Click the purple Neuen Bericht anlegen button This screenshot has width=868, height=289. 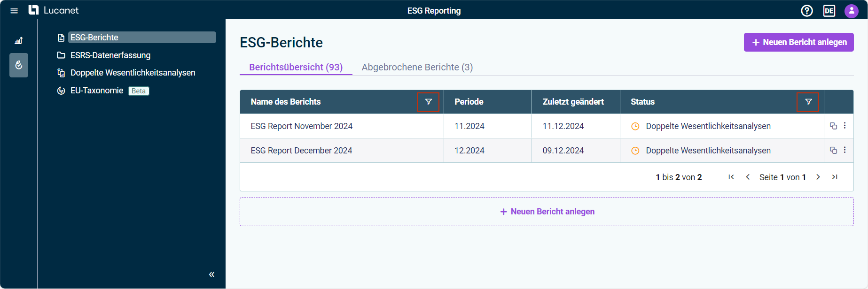point(798,42)
